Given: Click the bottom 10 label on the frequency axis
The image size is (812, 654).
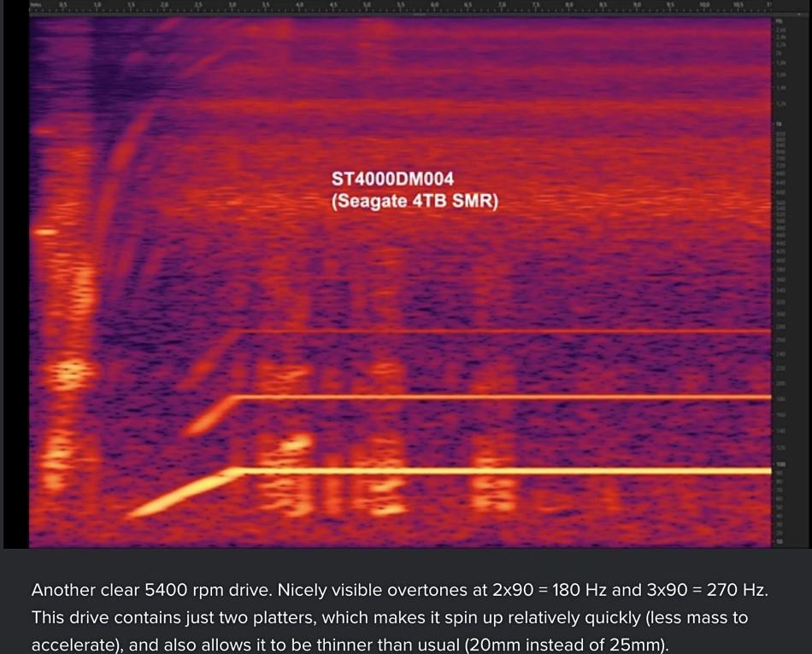Looking at the screenshot, I should click(x=779, y=542).
